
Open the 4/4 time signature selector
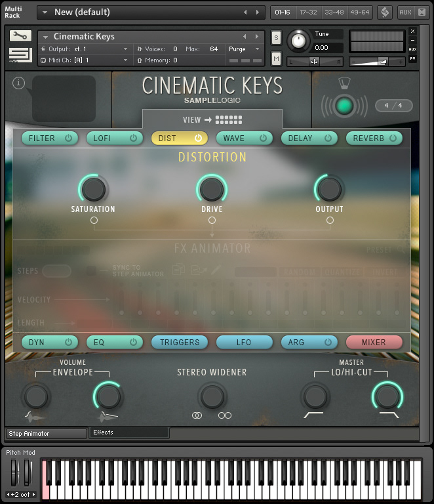click(393, 106)
